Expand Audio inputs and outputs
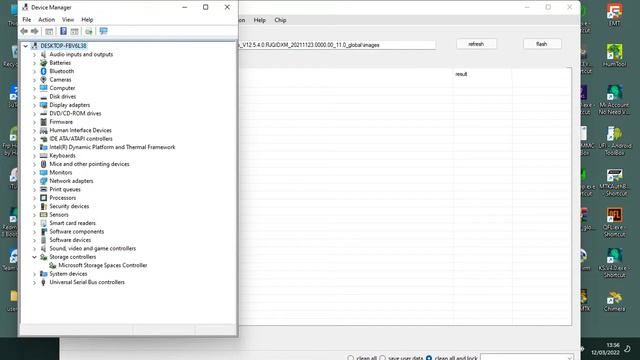The height and width of the screenshot is (360, 640). point(34,54)
